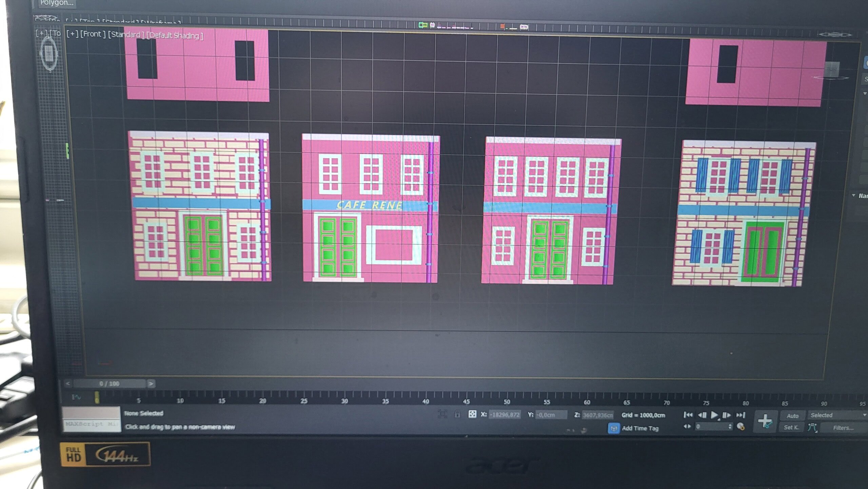Open the [Standard] viewport quality menu

tap(126, 35)
